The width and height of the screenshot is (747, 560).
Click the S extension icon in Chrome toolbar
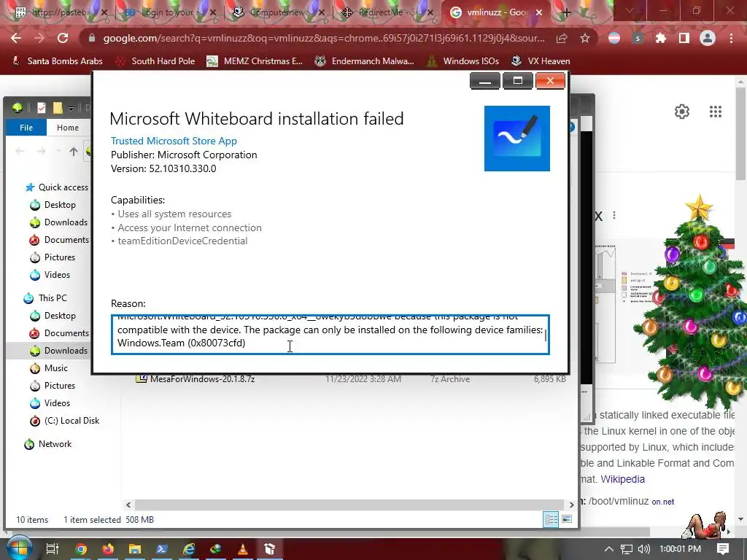(x=638, y=38)
